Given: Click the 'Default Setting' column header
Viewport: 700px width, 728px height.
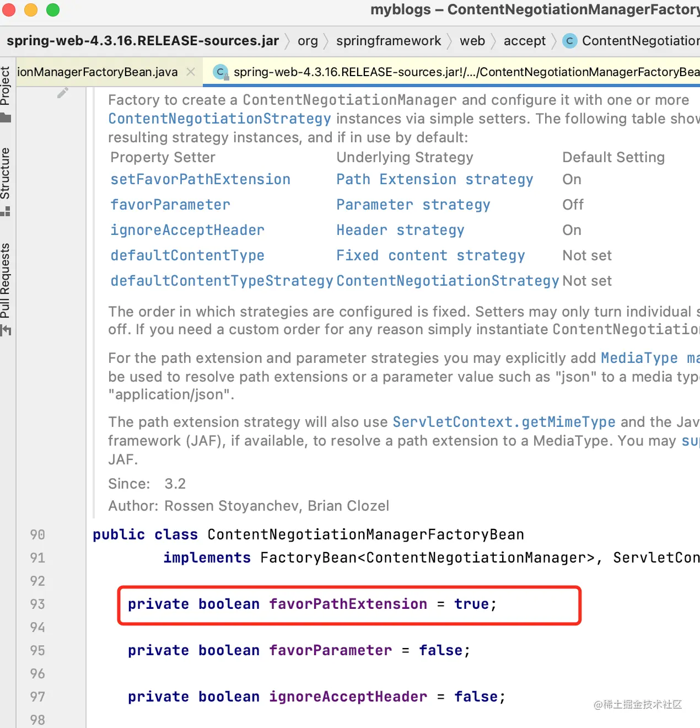Looking at the screenshot, I should pos(613,157).
